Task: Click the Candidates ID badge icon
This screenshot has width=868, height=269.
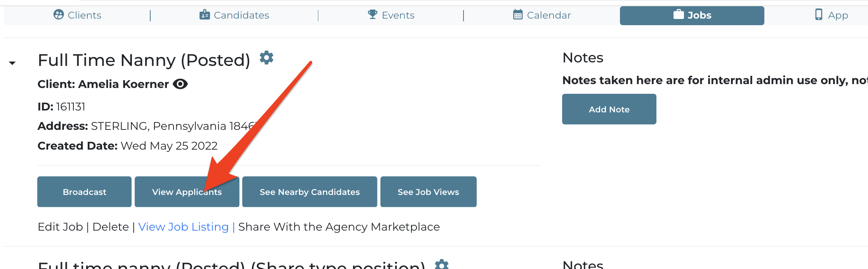Action: point(205,15)
